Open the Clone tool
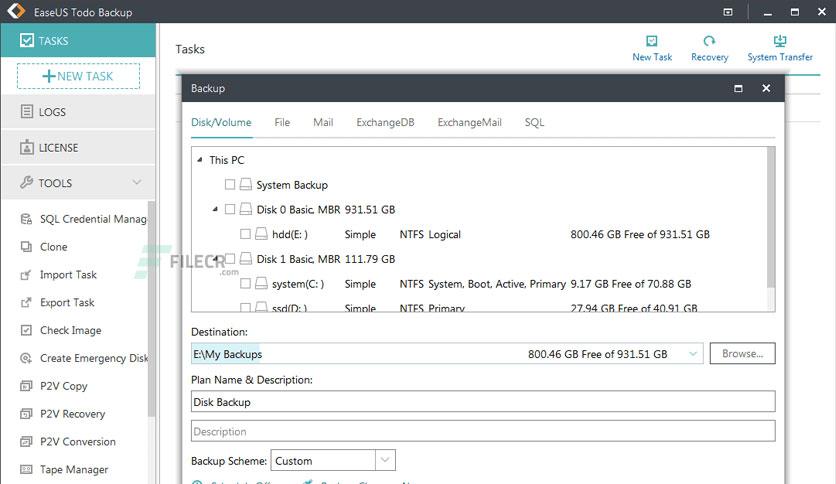 click(x=44, y=247)
